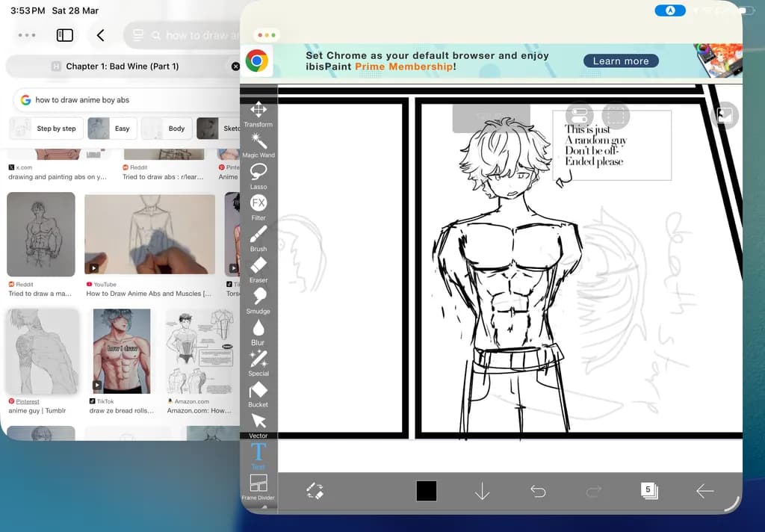Tap the 'This is just A random guy' text box
Screen dimensions: 765x532
[x=612, y=146]
